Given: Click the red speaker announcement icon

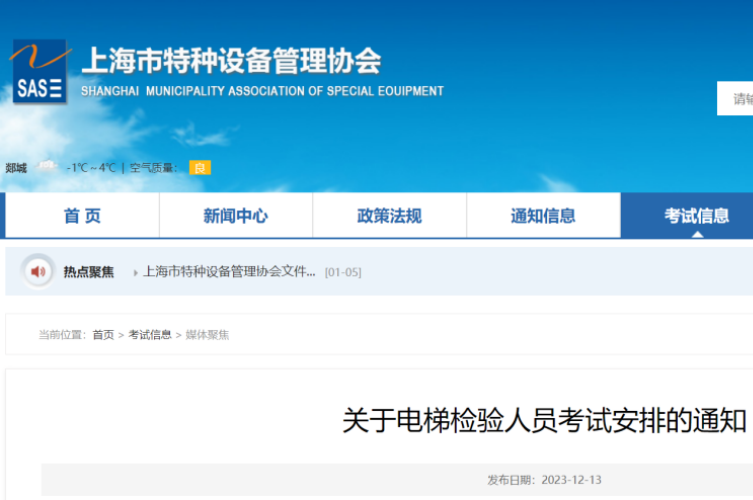Looking at the screenshot, I should point(38,271).
